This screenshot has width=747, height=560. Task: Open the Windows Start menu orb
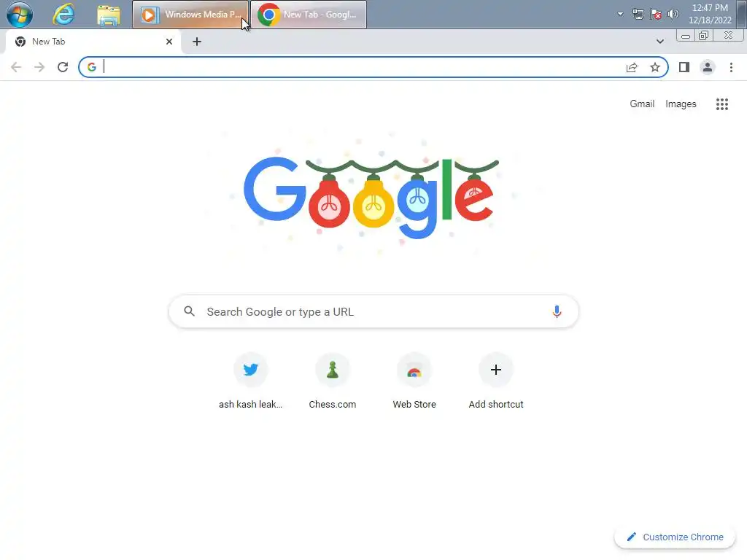coord(20,14)
